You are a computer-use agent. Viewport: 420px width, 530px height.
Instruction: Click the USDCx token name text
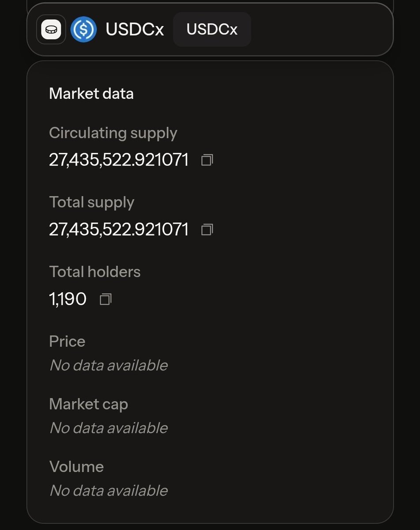(x=135, y=30)
